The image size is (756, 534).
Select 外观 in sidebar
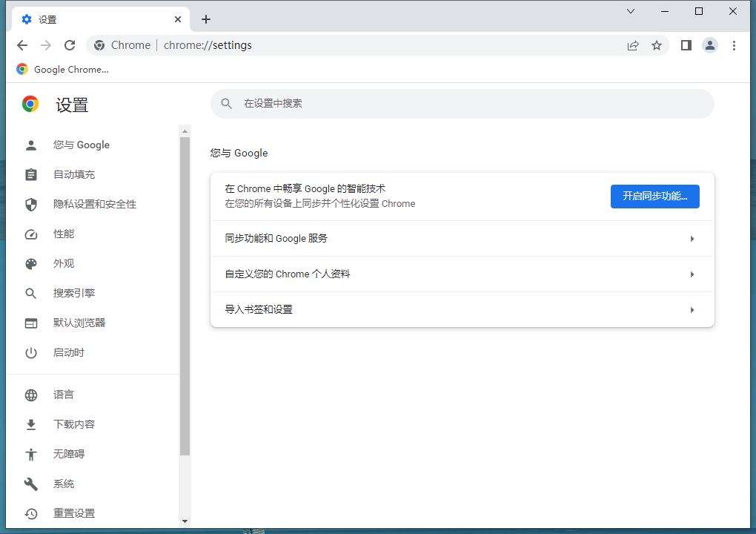64,264
